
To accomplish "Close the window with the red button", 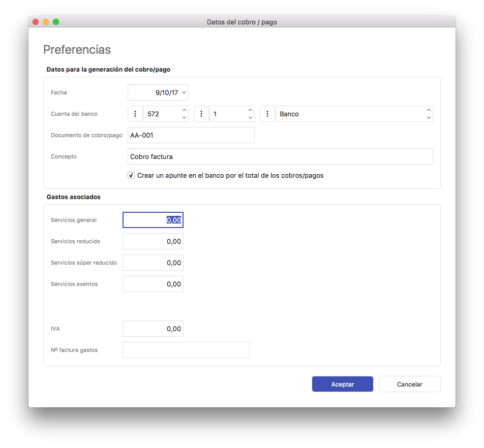I will pyautogui.click(x=36, y=22).
